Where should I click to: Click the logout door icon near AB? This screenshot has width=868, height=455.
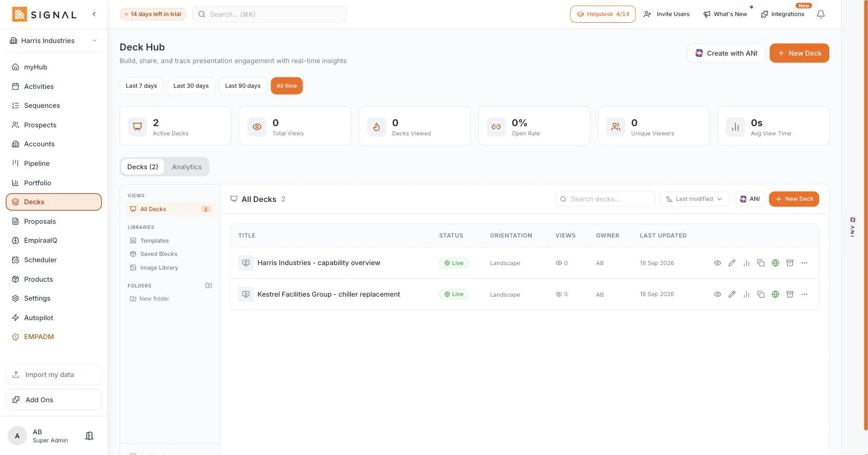pyautogui.click(x=89, y=436)
